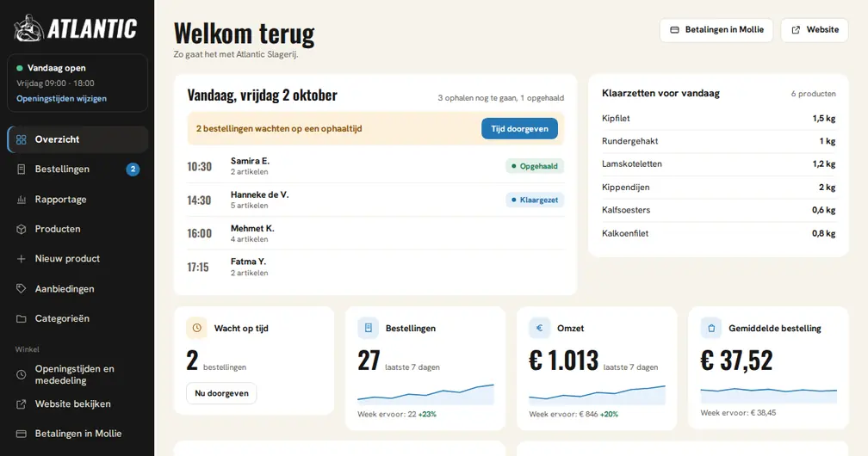Click the 27 orders figure
Image resolution: width=868 pixels, height=456 pixels.
[369, 360]
